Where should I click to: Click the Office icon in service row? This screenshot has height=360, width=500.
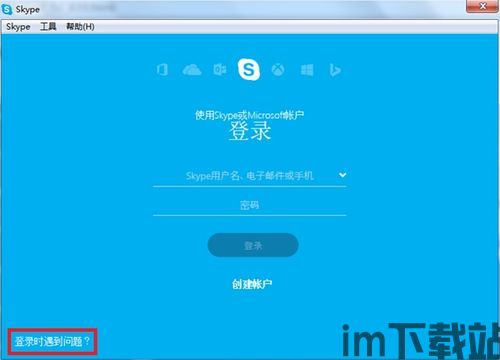point(162,70)
